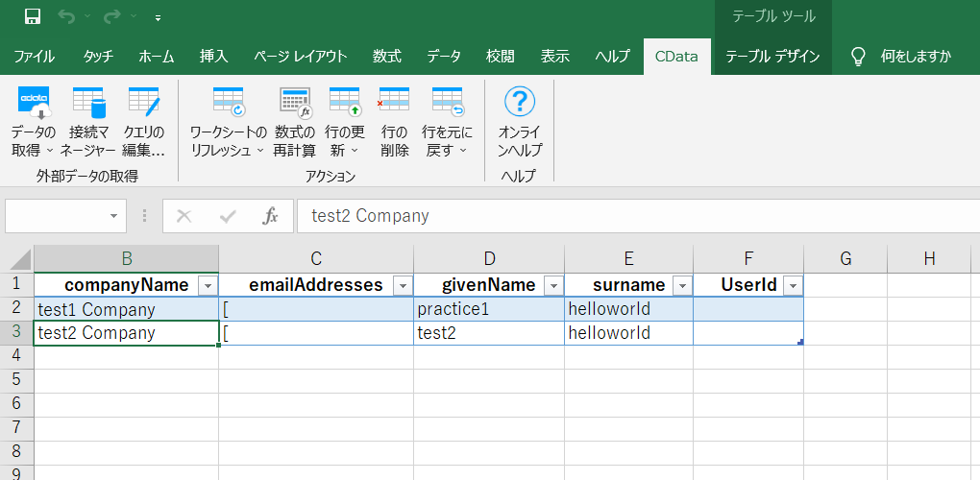Open the Query Editor (クエリの編集) icon
The width and height of the screenshot is (980, 480).
pyautogui.click(x=144, y=103)
